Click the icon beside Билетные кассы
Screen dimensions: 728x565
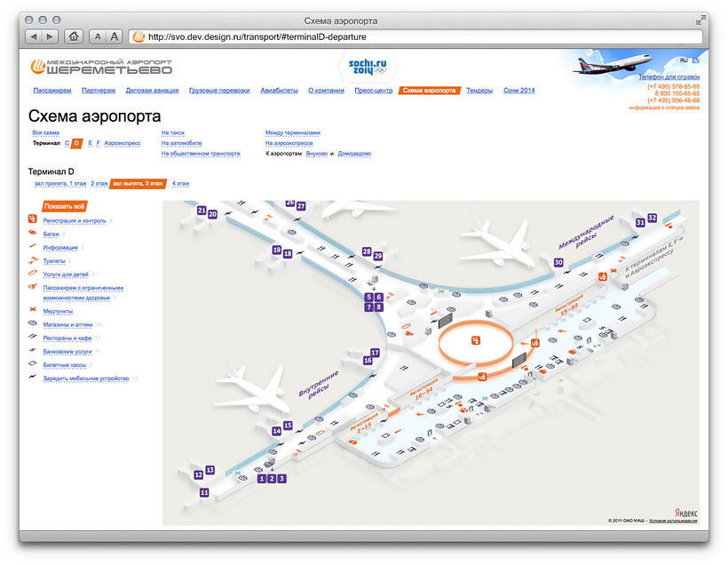tap(33, 363)
